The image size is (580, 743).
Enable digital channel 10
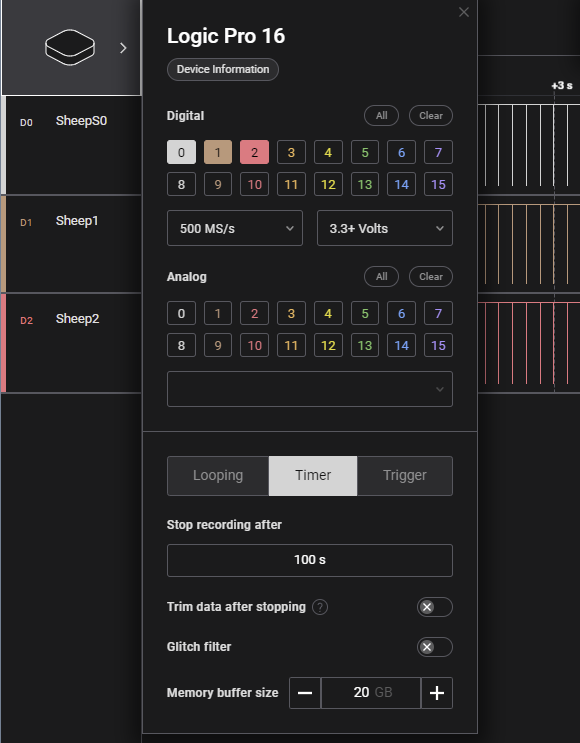pyautogui.click(x=254, y=184)
